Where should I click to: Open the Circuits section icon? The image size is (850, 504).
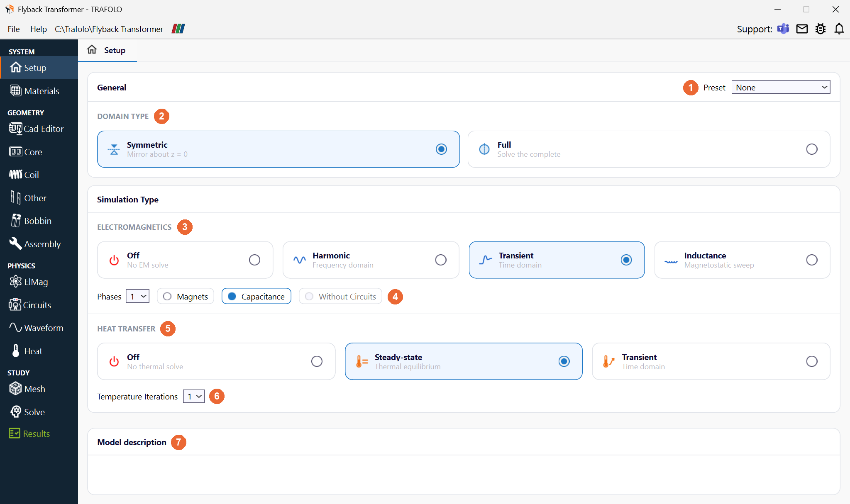(x=15, y=305)
